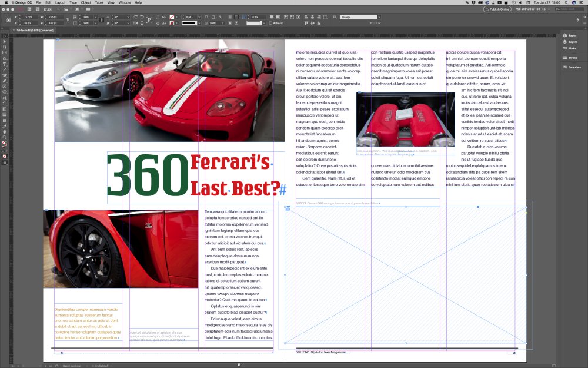Image resolution: width=588 pixels, height=368 pixels.
Task: Click the reference point locator grid
Action: click(x=8, y=20)
